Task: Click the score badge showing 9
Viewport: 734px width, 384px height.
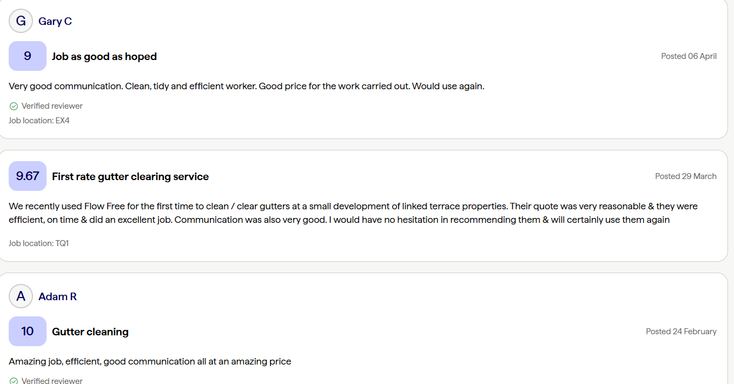Action: click(28, 56)
